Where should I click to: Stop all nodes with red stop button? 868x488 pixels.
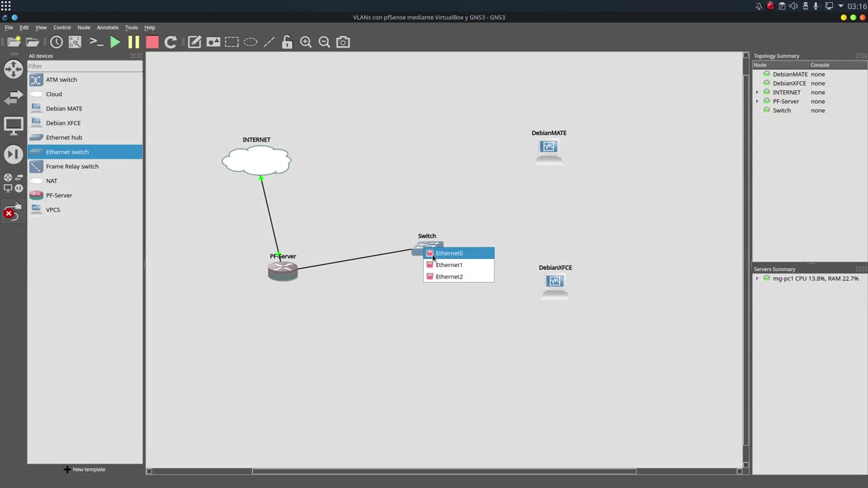152,42
